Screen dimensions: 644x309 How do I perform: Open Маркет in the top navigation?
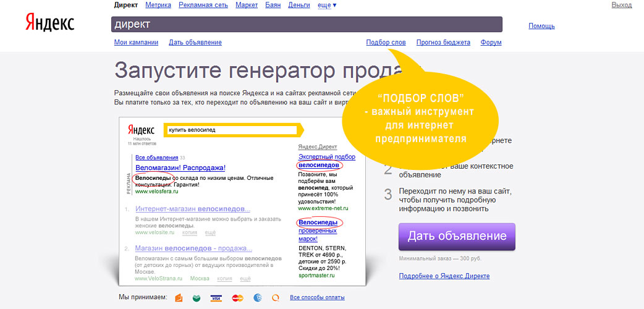click(x=247, y=5)
